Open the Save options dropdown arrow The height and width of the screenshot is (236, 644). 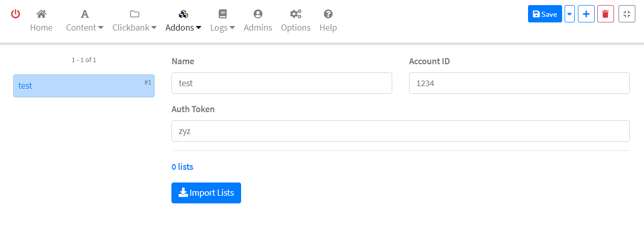[x=570, y=14]
